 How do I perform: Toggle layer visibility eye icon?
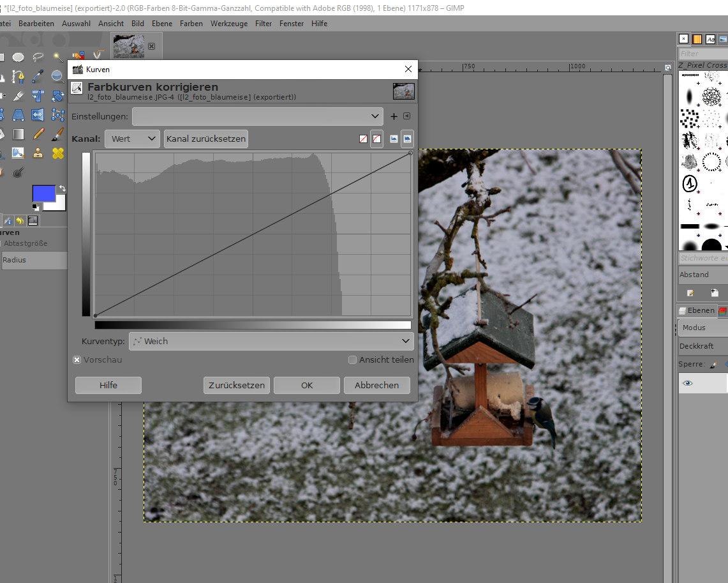pos(688,383)
